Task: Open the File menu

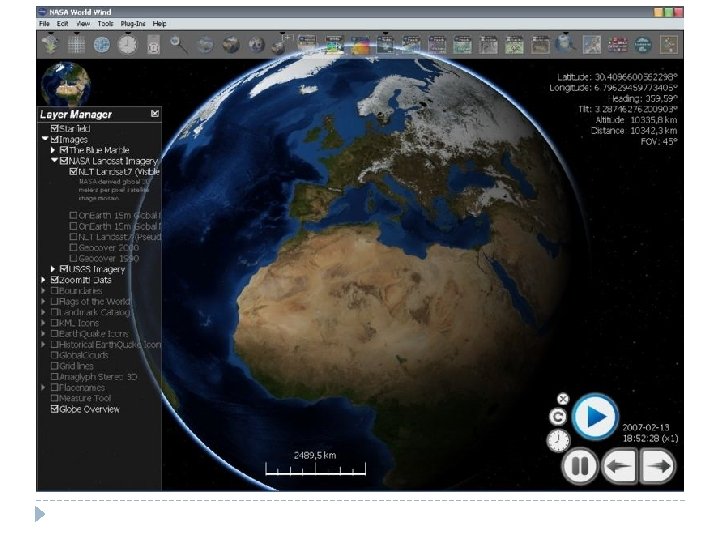Action: [x=45, y=24]
